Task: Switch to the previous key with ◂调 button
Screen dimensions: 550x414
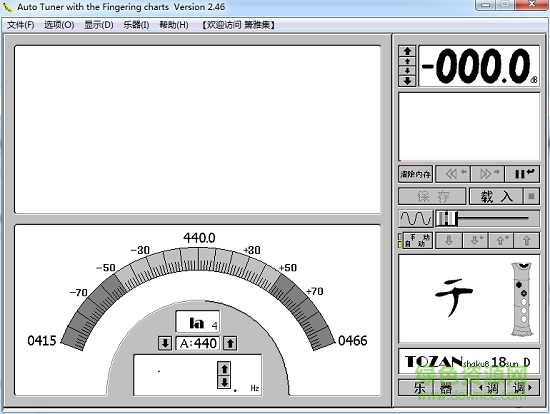Action: tap(488, 388)
